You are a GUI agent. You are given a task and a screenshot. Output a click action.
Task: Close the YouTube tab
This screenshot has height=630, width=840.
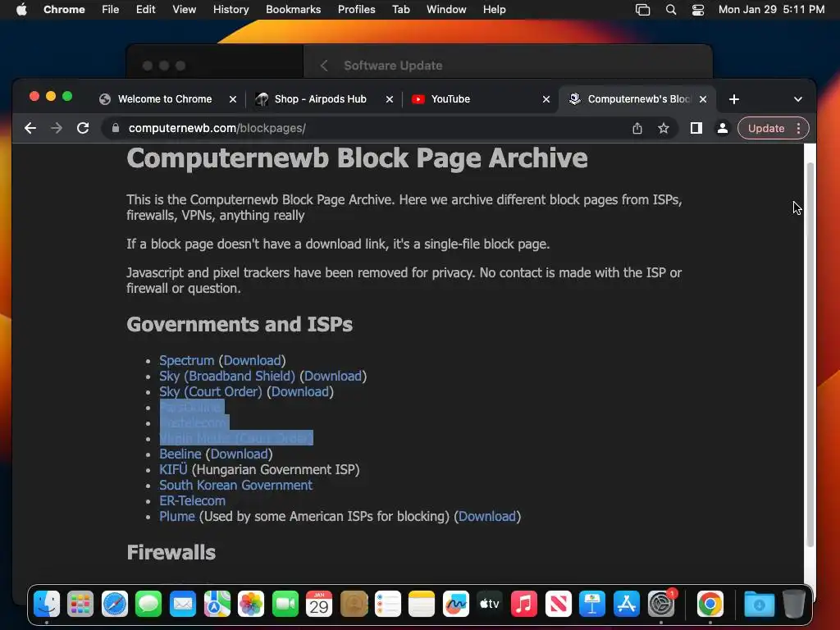tap(546, 99)
